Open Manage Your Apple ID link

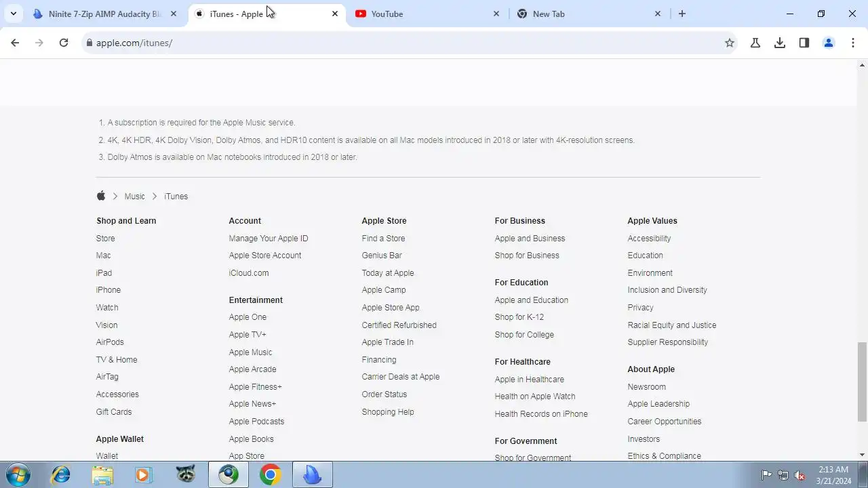(269, 239)
